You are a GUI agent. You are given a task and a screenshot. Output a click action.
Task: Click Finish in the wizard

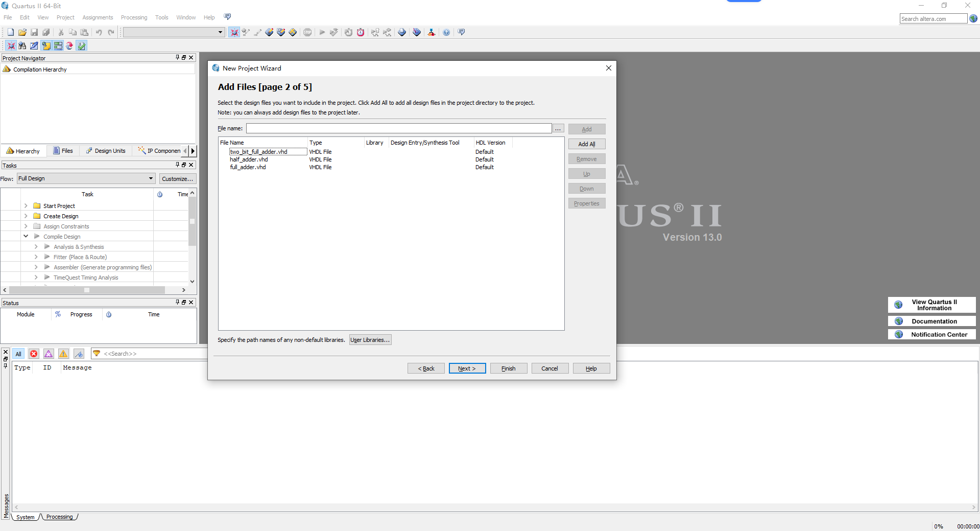pos(509,368)
